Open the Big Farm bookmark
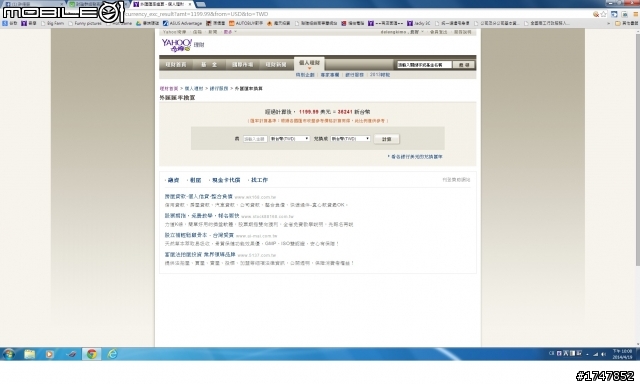The width and height of the screenshot is (640, 384). pyautogui.click(x=52, y=23)
